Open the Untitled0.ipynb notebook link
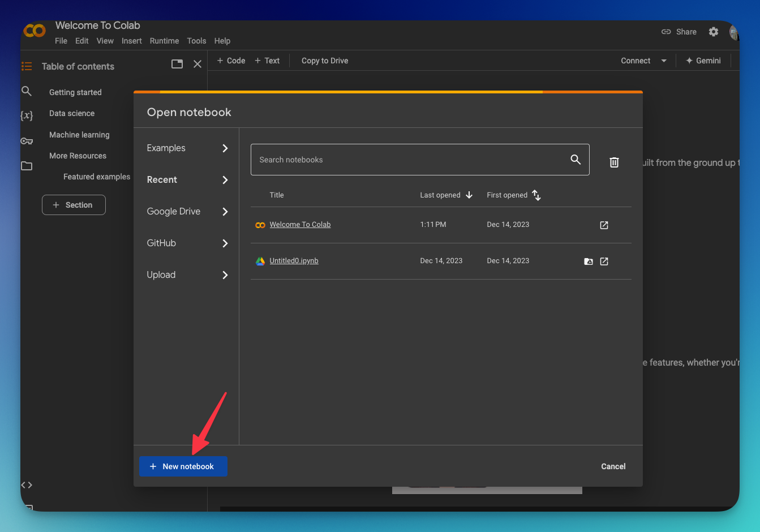Viewport: 760px width, 532px height. tap(294, 261)
